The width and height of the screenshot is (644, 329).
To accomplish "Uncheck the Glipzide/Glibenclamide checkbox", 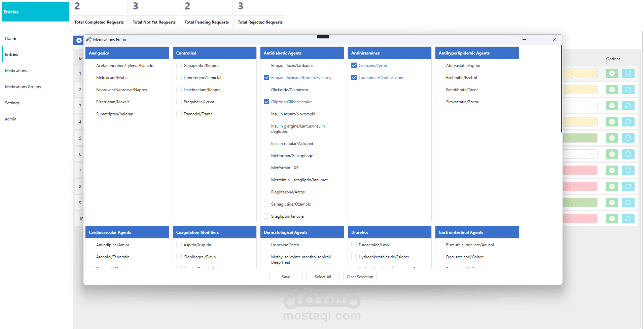I will coord(266,102).
